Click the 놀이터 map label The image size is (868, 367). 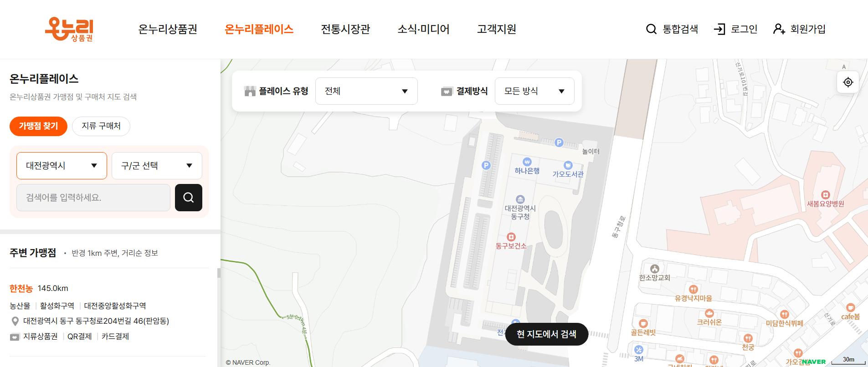pyautogui.click(x=591, y=152)
